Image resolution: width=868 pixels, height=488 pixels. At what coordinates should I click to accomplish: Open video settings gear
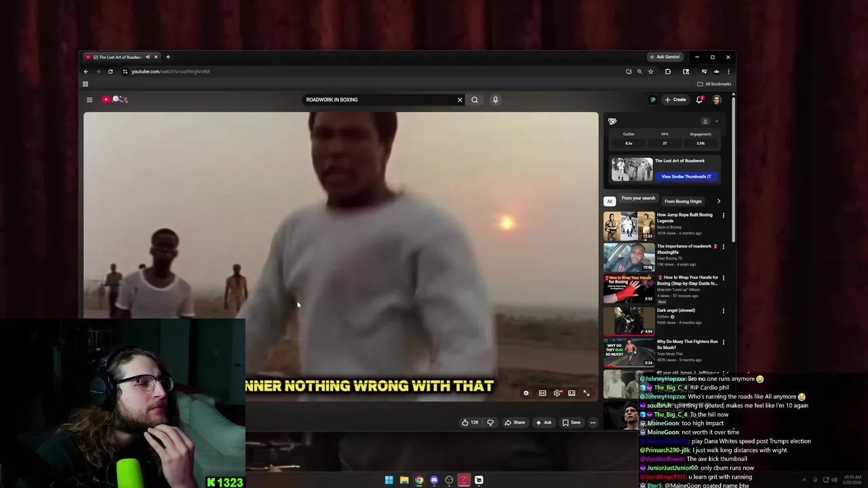[x=557, y=393]
